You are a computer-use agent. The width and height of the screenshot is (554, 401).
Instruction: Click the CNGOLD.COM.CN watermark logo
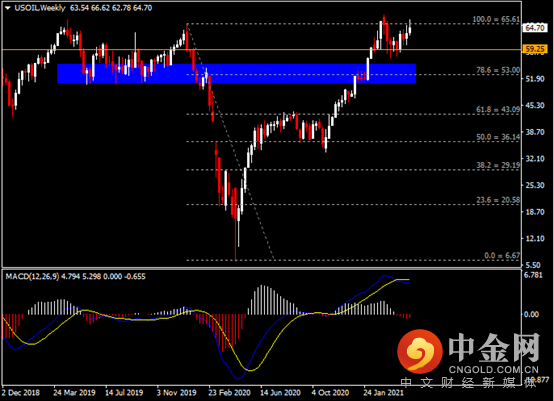(468, 352)
